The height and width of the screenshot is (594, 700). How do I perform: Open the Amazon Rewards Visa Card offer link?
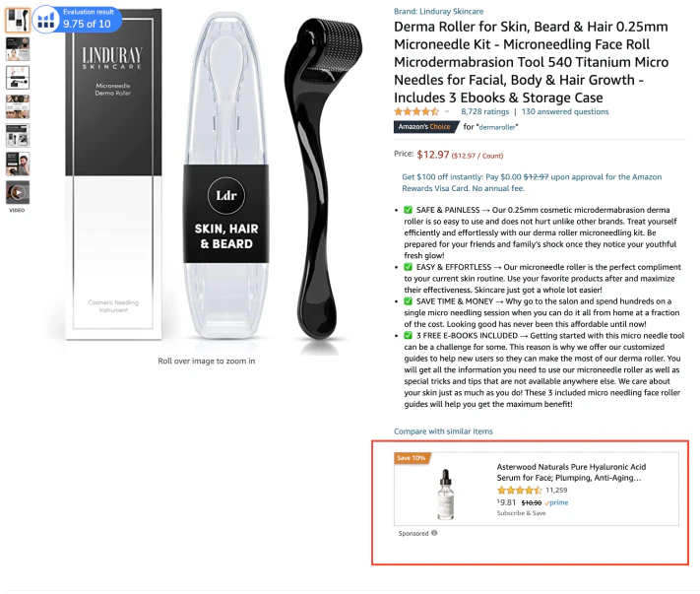tap(532, 182)
